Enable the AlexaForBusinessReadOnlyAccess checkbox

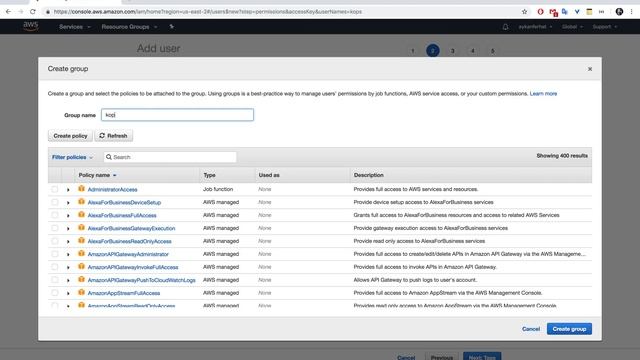(55, 241)
